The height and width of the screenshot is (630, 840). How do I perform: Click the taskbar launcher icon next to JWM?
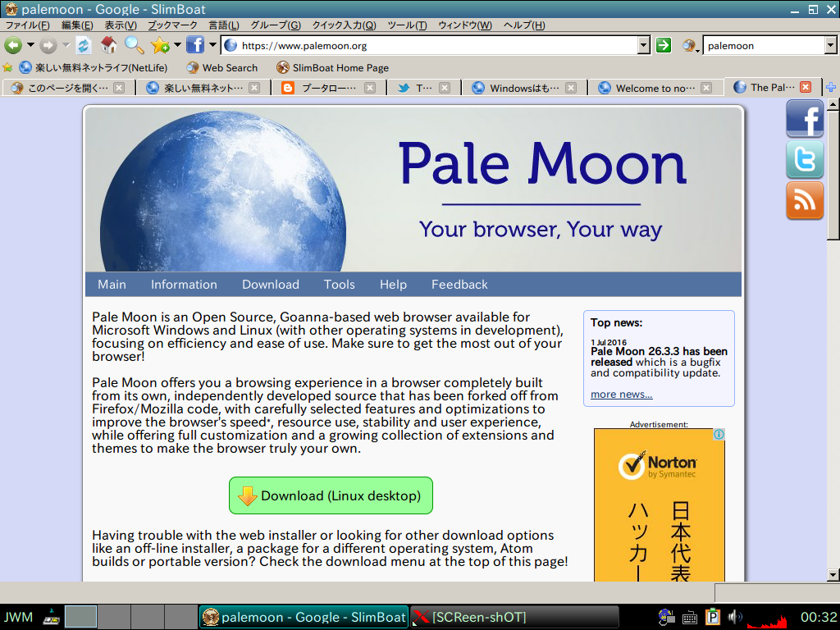click(52, 617)
